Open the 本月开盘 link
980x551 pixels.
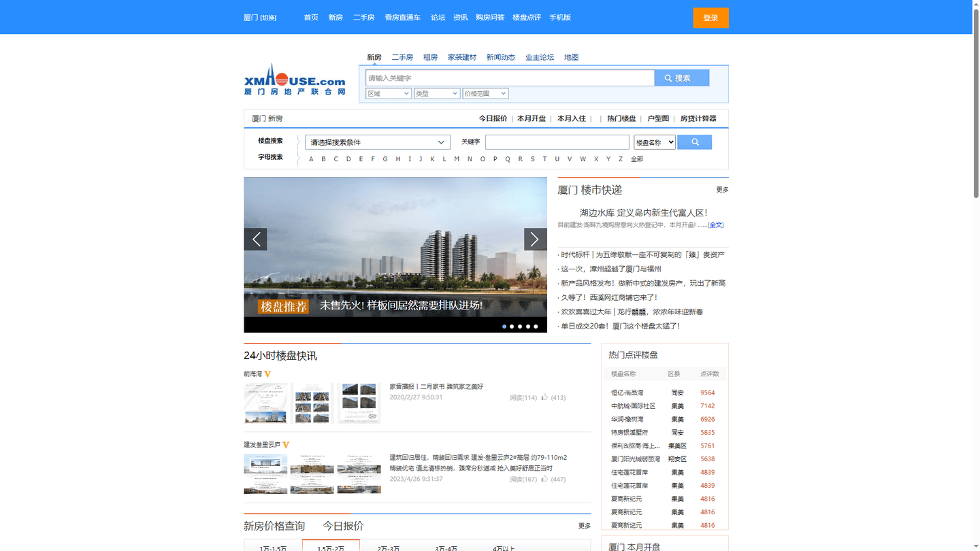(532, 118)
